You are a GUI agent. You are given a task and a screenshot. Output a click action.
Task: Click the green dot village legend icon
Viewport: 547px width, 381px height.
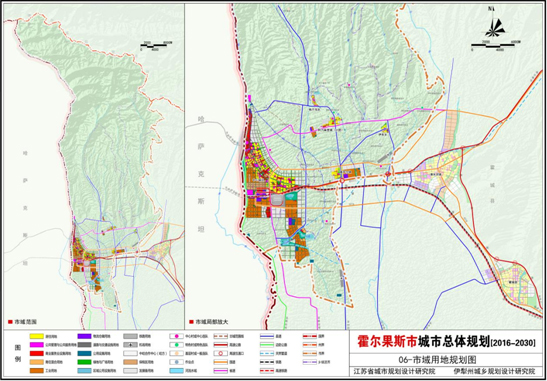click(x=177, y=345)
